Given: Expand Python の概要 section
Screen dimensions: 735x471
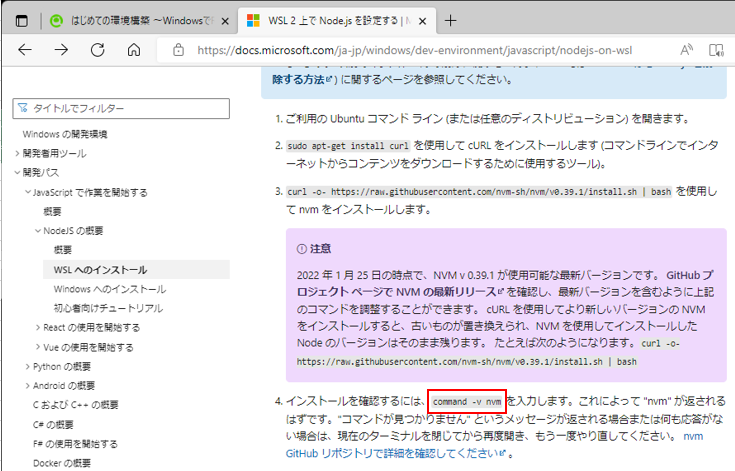Looking at the screenshot, I should point(28,366).
